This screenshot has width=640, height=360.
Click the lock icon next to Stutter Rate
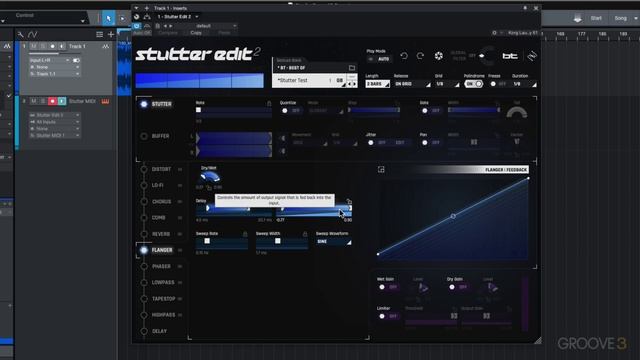tap(269, 103)
